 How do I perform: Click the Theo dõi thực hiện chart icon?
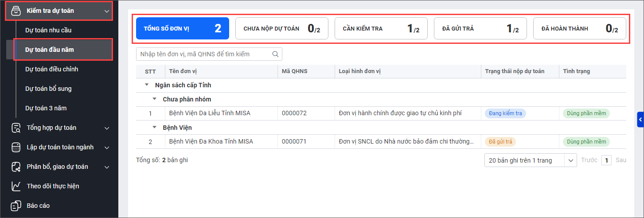(x=16, y=187)
